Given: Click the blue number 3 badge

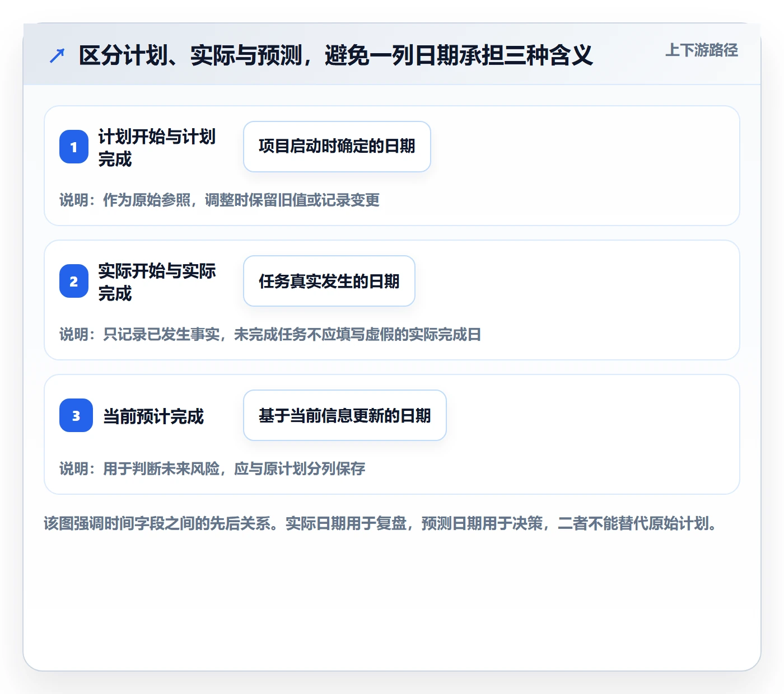Looking at the screenshot, I should pyautogui.click(x=76, y=415).
